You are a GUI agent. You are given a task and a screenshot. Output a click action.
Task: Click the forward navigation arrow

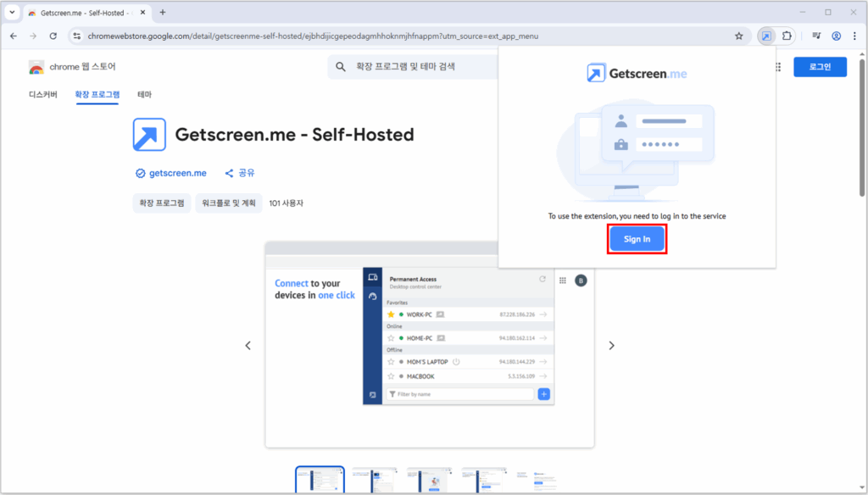[33, 36]
